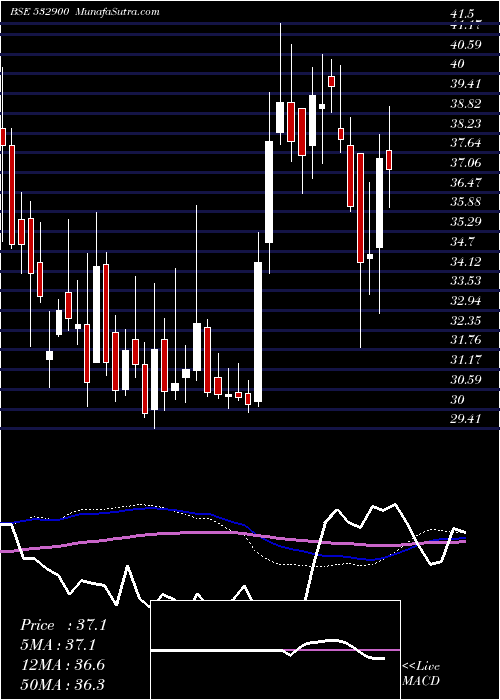Click the '50MA : 36.3' readout
This screenshot has width=500, height=700.
pyautogui.click(x=62, y=684)
